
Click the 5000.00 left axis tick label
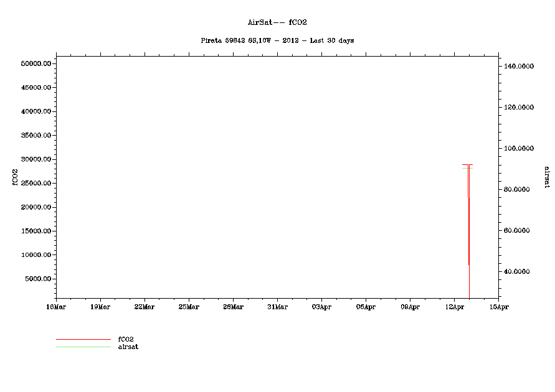[37, 279]
